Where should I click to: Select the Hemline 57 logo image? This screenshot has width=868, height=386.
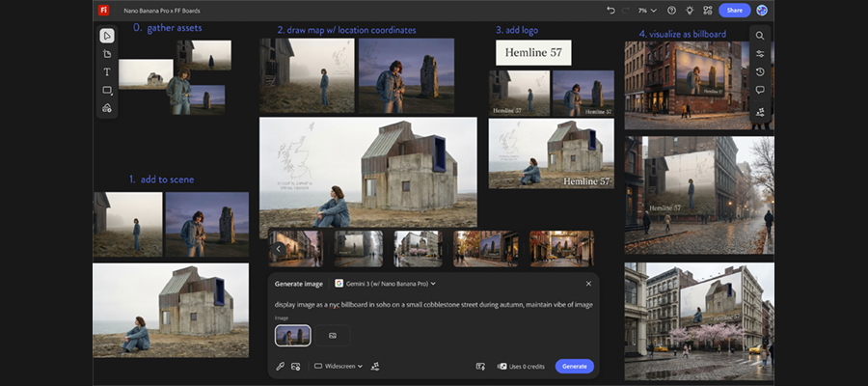(x=533, y=53)
